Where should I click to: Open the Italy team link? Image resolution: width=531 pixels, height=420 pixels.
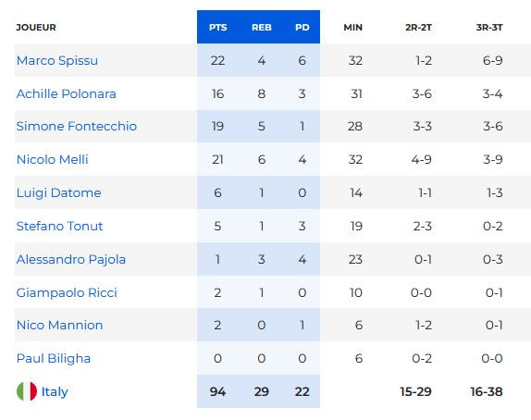click(55, 391)
